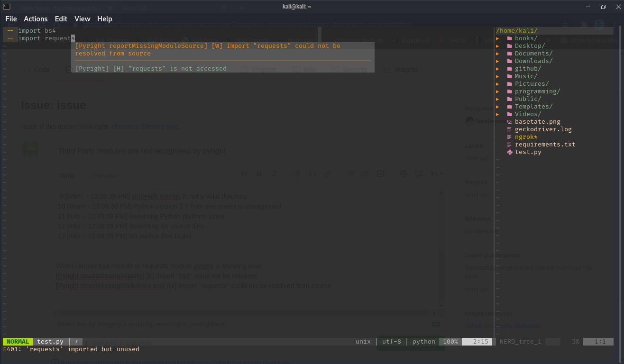Insert inline code with the code icon
This screenshot has height=364, width=624.
(x=312, y=173)
